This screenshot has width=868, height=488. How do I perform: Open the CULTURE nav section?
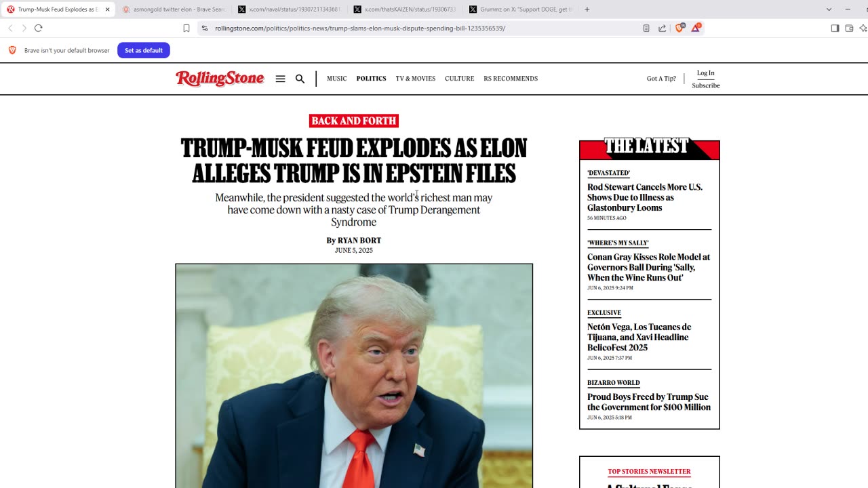coord(459,79)
